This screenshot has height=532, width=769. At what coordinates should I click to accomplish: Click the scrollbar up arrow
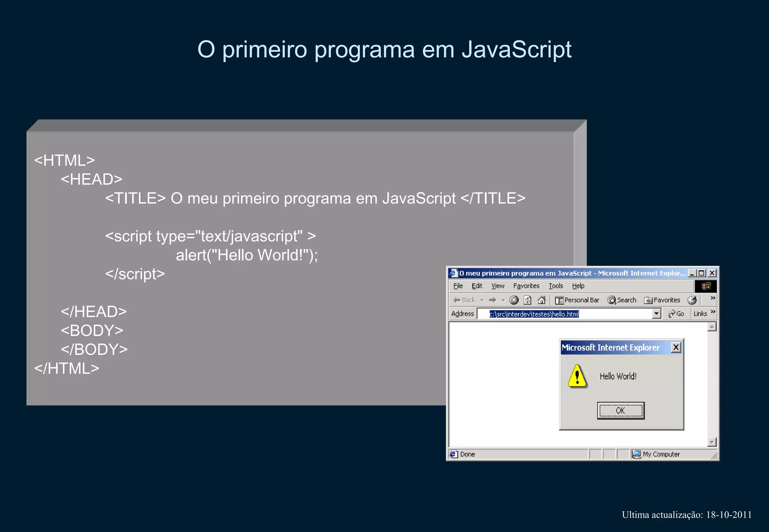tap(712, 327)
